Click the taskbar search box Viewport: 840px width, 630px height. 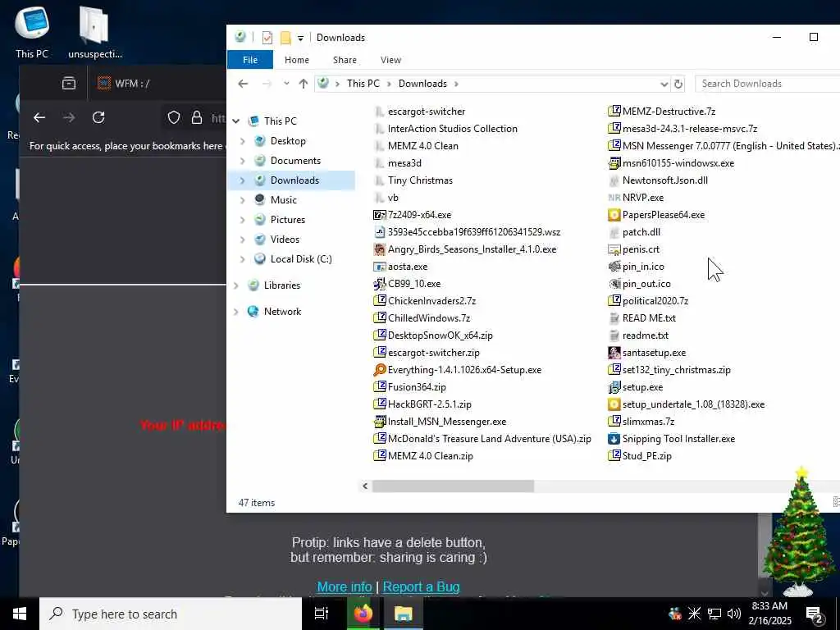171,614
